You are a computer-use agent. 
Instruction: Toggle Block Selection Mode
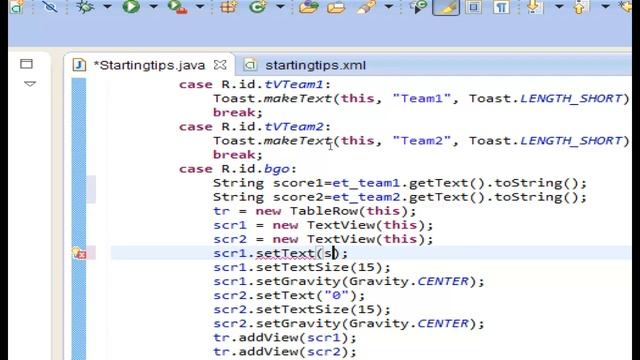click(x=473, y=7)
